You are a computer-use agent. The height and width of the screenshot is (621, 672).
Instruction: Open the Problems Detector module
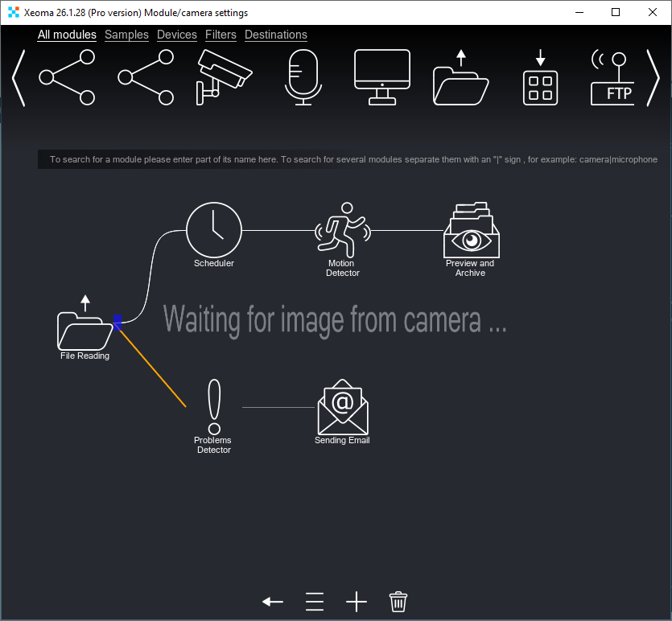pos(212,402)
